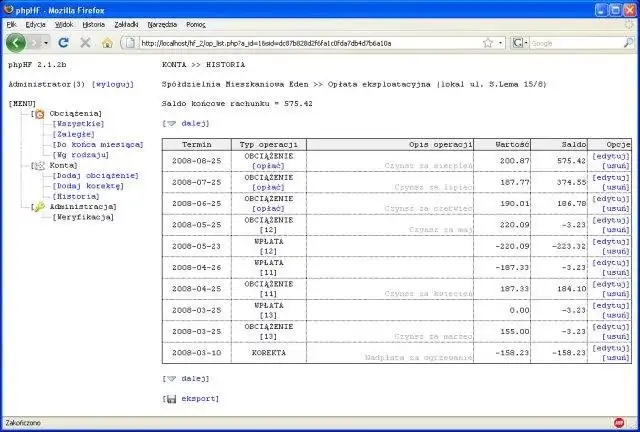Click Dodaj obciążenie link
Image resolution: width=640 pixels, height=432 pixels.
[96, 176]
